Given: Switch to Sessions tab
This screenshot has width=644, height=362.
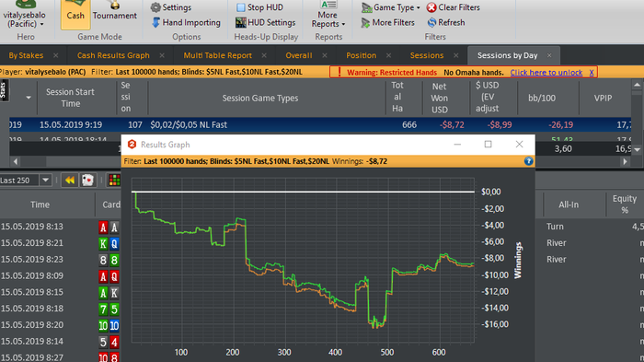Looking at the screenshot, I should [427, 55].
